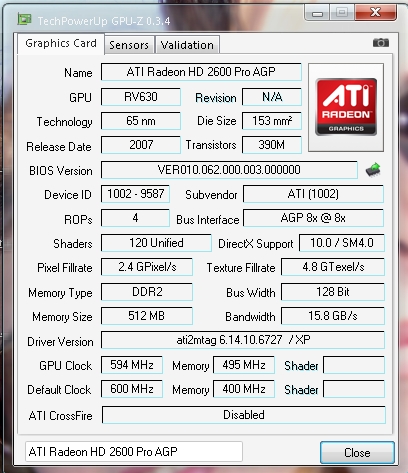The height and width of the screenshot is (473, 408).
Task: Click the Name field showing Radeon HD 2600
Action: [201, 72]
